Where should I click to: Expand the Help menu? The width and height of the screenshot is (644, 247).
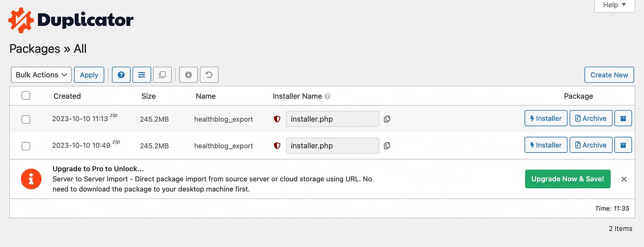pos(614,5)
